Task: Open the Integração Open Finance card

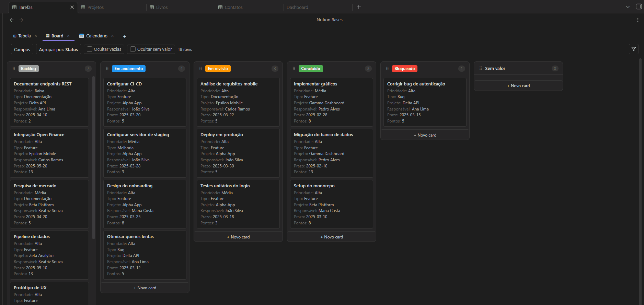Action: [49, 153]
